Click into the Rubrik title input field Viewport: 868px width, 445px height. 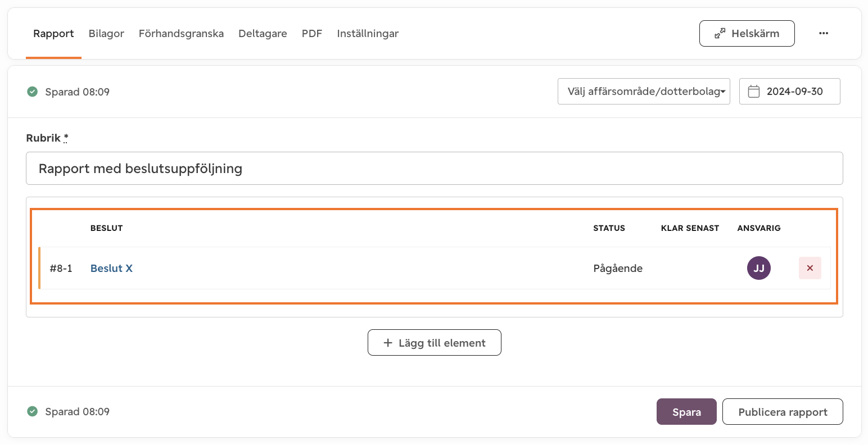pos(435,169)
